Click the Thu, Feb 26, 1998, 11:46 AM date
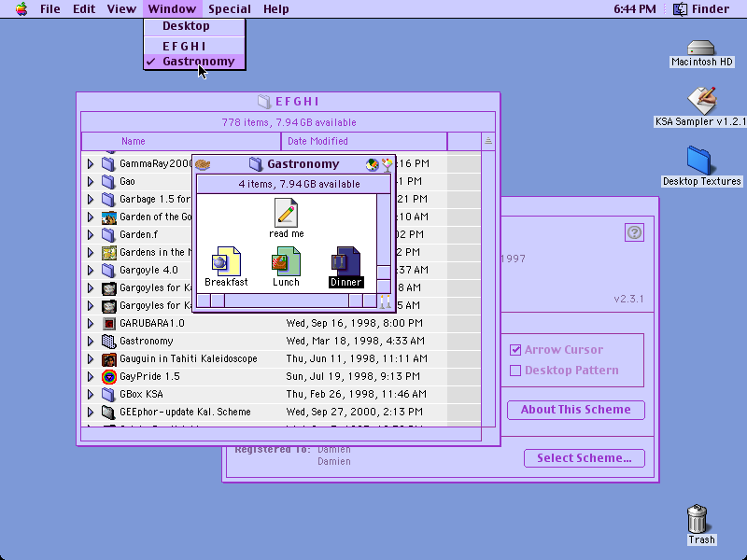This screenshot has width=747, height=560. pos(357,394)
